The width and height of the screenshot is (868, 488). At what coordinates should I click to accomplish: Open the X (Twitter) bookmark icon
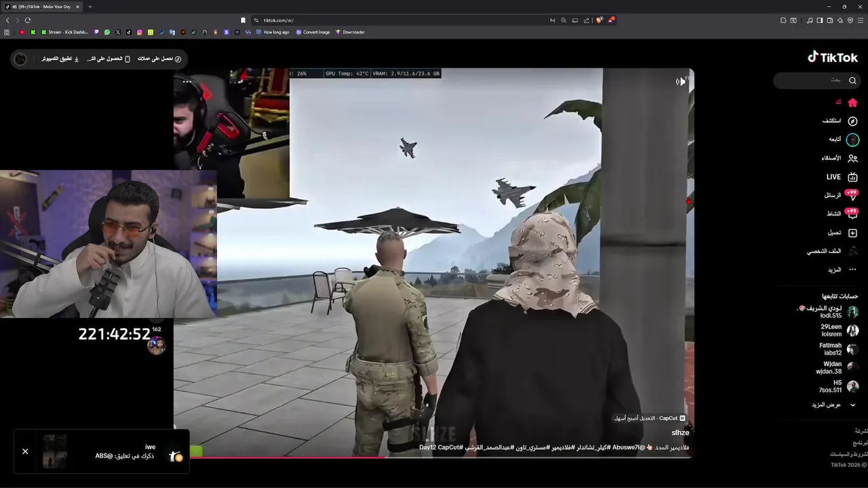coord(118,32)
